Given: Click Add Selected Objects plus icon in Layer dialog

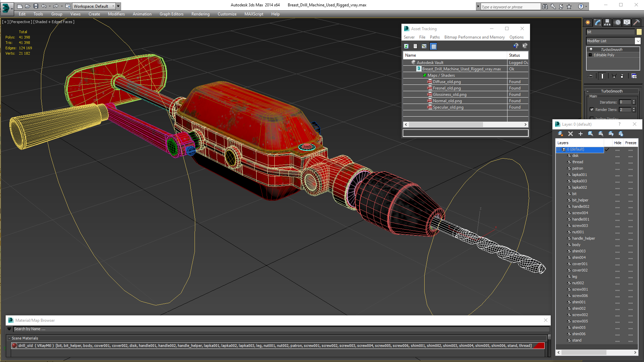Looking at the screenshot, I should [x=581, y=134].
